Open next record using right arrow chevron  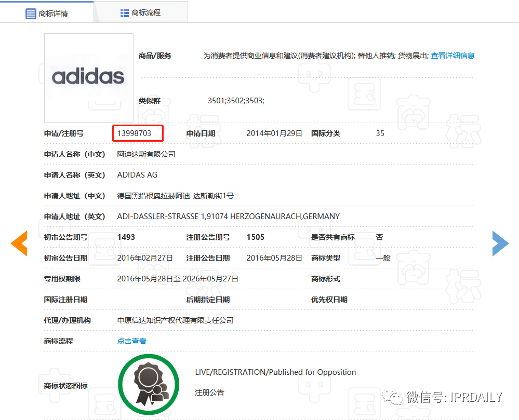[x=500, y=243]
